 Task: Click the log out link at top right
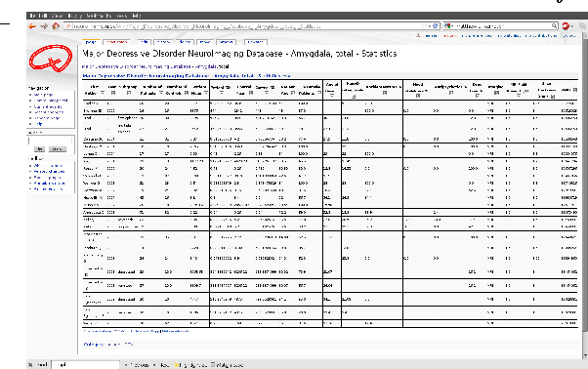[569, 36]
